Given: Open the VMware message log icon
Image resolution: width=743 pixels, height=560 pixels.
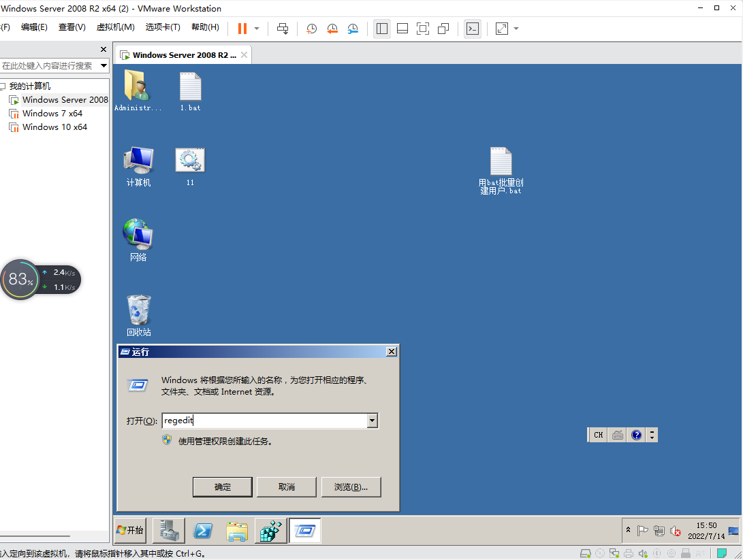Looking at the screenshot, I should [722, 553].
